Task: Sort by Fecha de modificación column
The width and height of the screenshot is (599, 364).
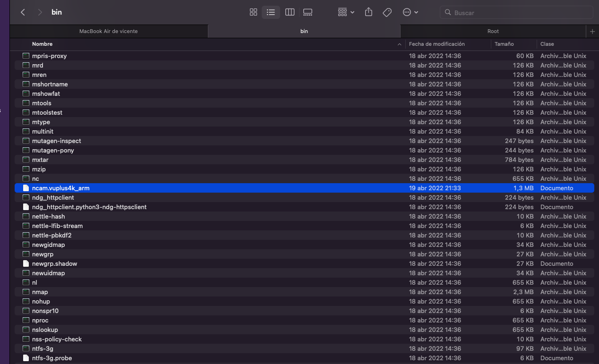Action: [436, 44]
